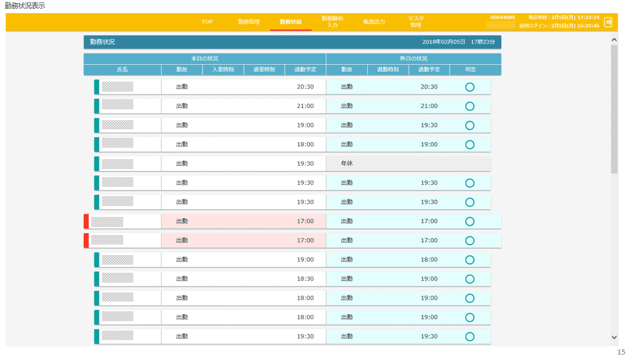
Task: Click the scrollbar up arrow
Action: pyautogui.click(x=614, y=39)
